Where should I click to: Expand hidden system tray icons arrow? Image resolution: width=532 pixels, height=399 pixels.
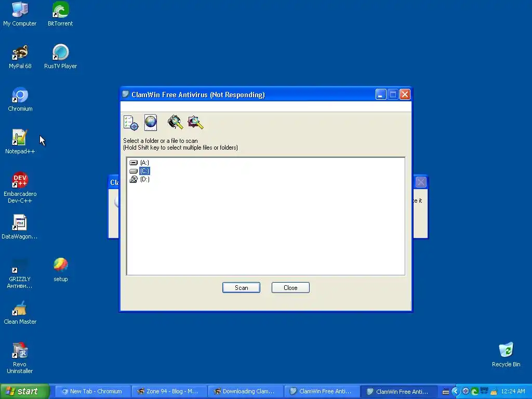(455, 392)
